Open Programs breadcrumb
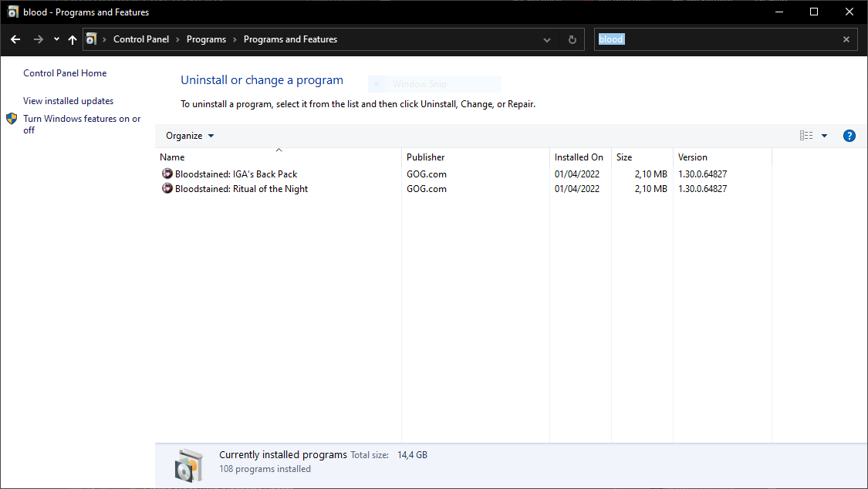The height and width of the screenshot is (489, 868). point(207,39)
